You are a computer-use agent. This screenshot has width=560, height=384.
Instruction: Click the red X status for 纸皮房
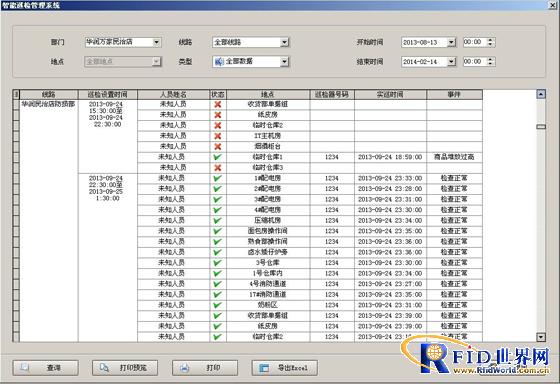(x=218, y=115)
